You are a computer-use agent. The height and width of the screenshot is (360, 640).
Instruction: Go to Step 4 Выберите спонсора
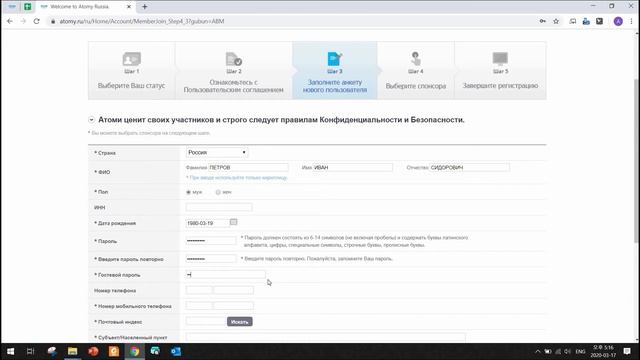click(416, 70)
